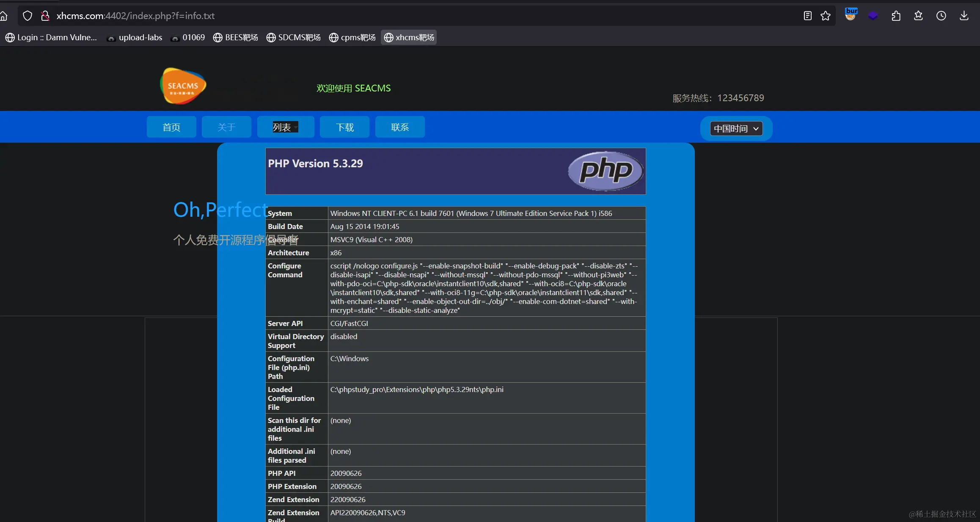Select the Architecture row label

click(289, 253)
